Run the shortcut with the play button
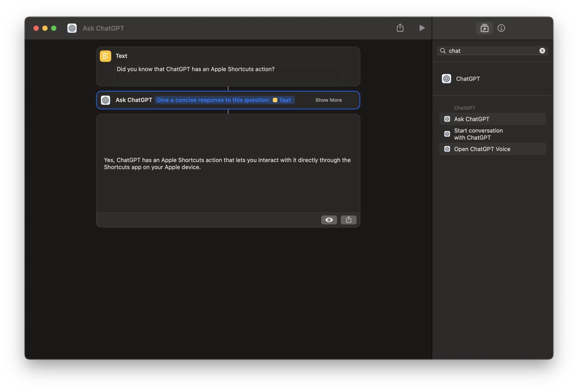Image resolution: width=578 pixels, height=392 pixels. point(422,28)
